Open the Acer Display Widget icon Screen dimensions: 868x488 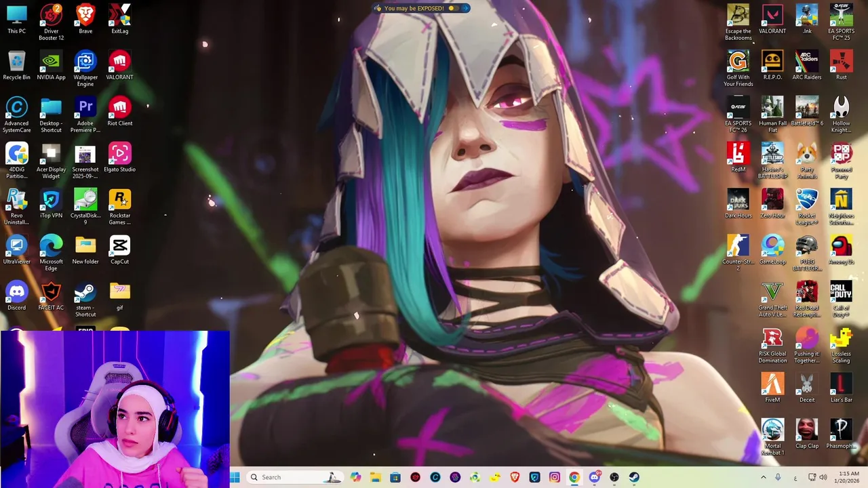51,161
